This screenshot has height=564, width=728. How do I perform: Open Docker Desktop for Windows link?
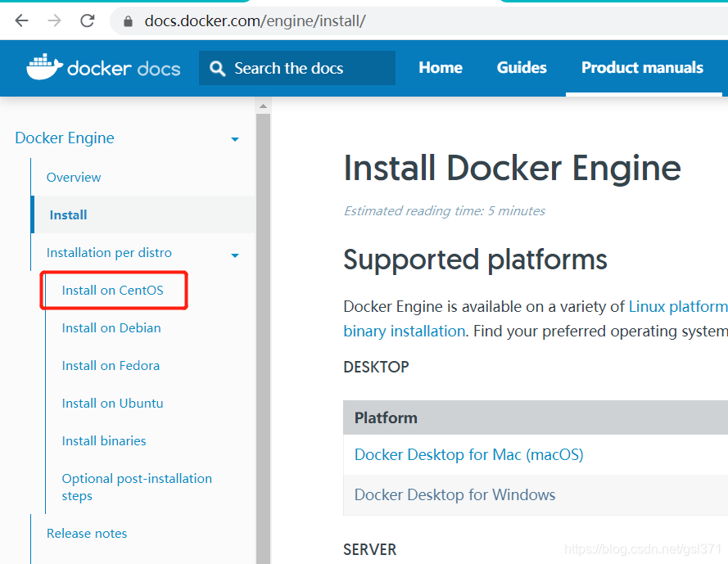coord(455,495)
